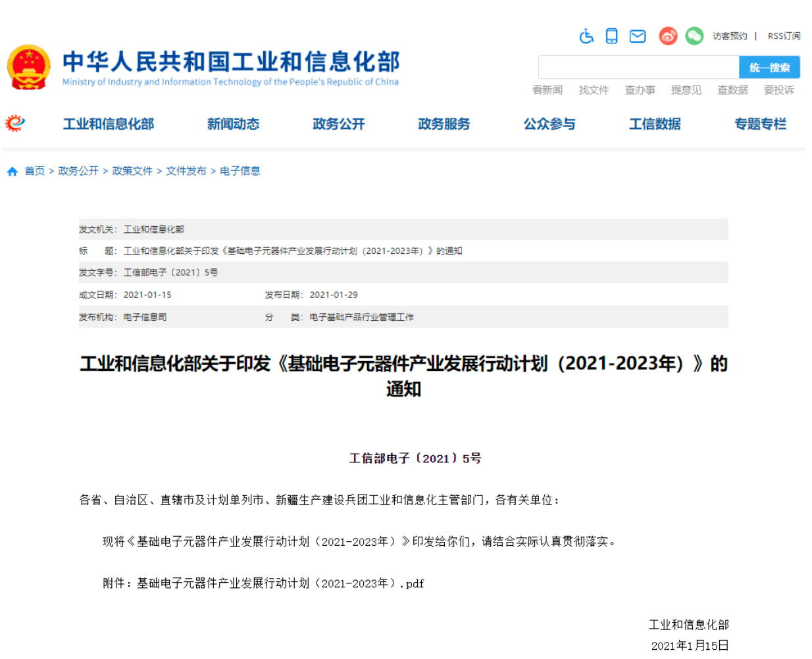Click 发布日期 value 2021-01-29

tap(334, 295)
